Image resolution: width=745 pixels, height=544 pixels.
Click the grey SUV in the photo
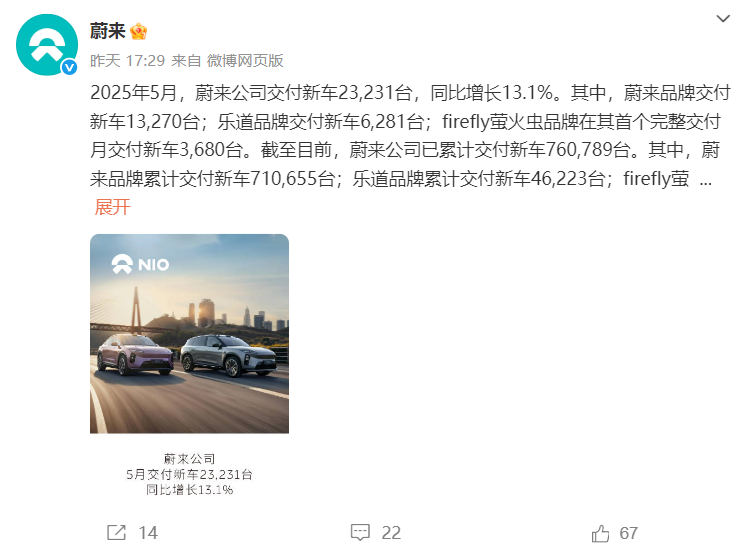(228, 355)
